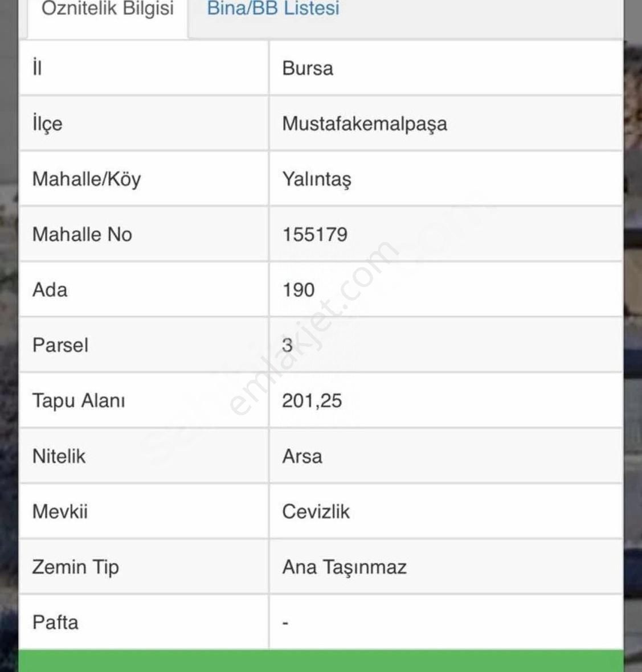Select Tapu Alanı value 201,25
Viewport: 642px width, 672px height.
point(312,401)
